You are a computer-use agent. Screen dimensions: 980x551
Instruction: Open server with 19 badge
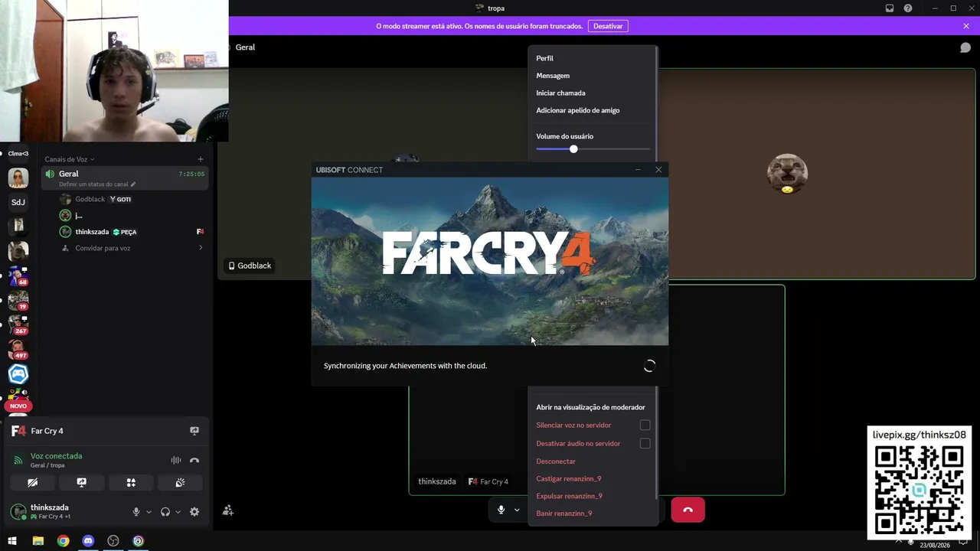(x=18, y=300)
